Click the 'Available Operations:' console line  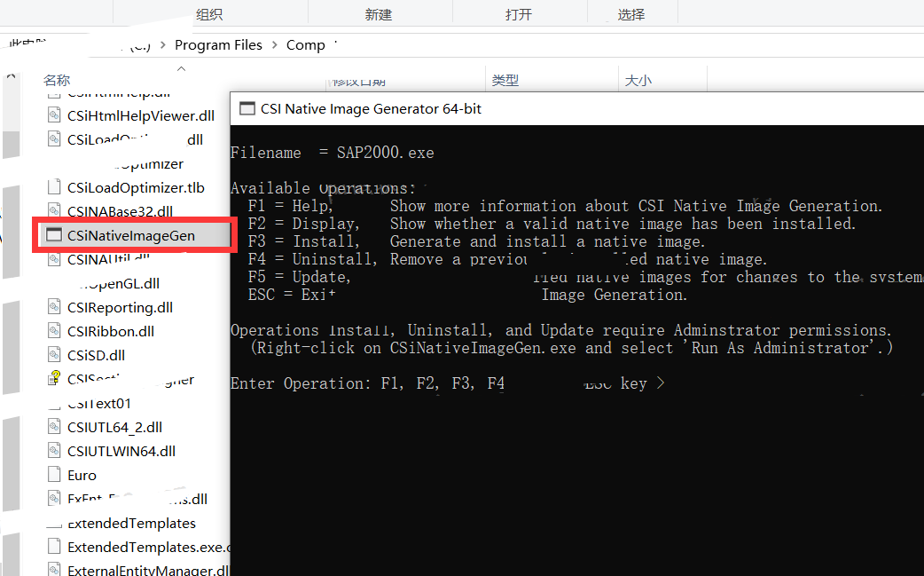click(x=323, y=188)
